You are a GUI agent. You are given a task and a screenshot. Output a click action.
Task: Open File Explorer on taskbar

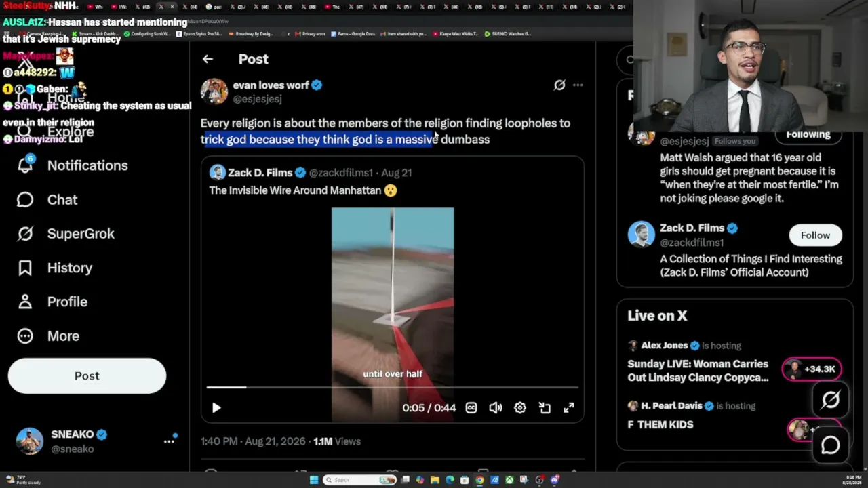[435, 480]
